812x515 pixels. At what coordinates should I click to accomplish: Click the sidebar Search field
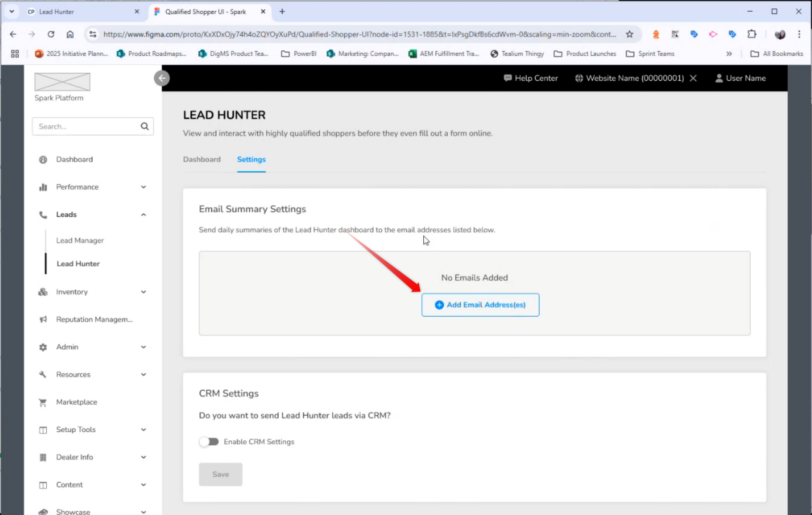click(93, 126)
